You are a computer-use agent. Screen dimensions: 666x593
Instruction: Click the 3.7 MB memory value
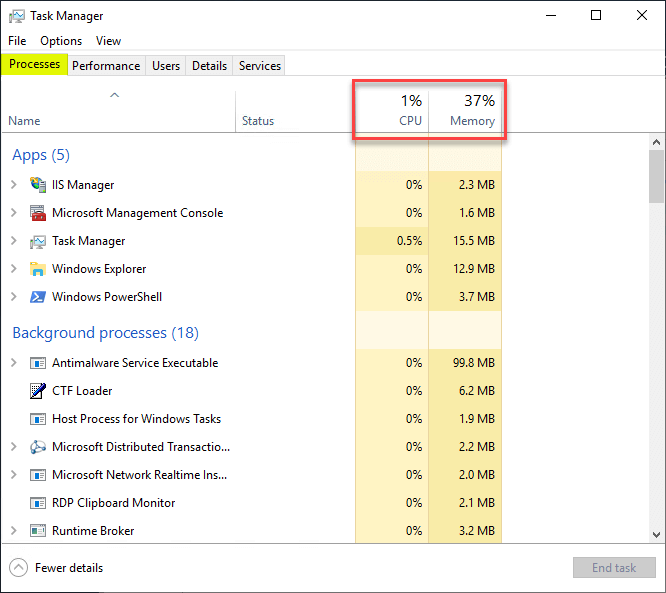click(477, 297)
